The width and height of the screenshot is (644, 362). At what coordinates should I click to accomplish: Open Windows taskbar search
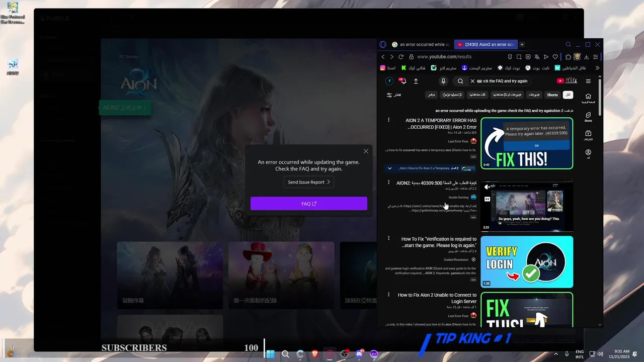coord(285,354)
